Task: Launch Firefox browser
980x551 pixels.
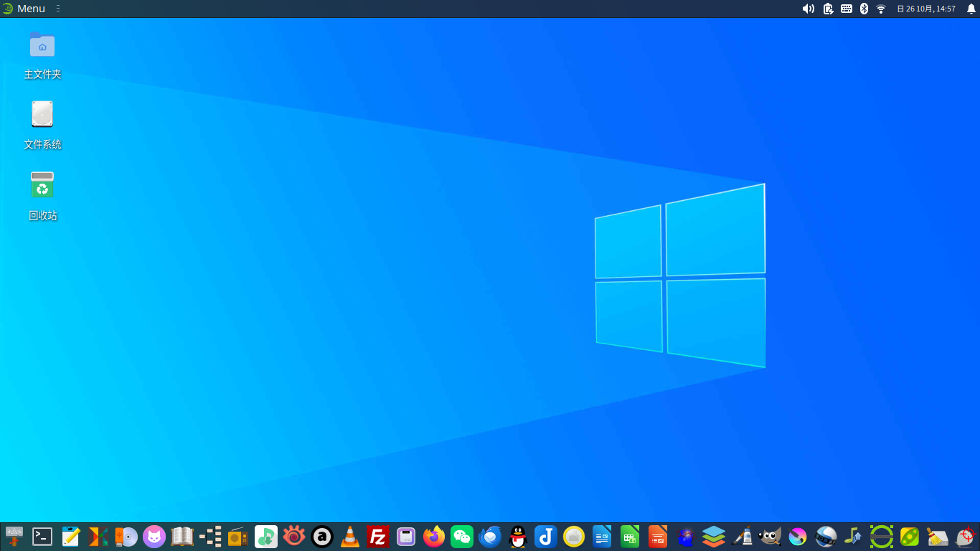Action: tap(434, 537)
